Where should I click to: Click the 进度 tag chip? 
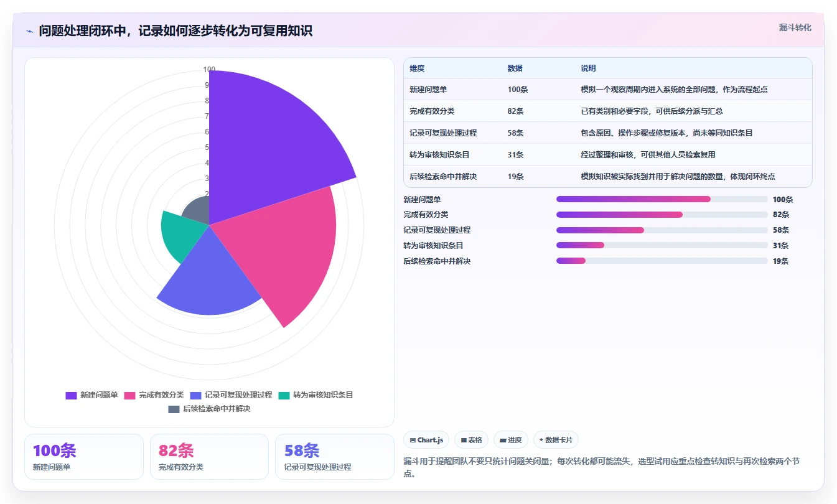coord(511,440)
